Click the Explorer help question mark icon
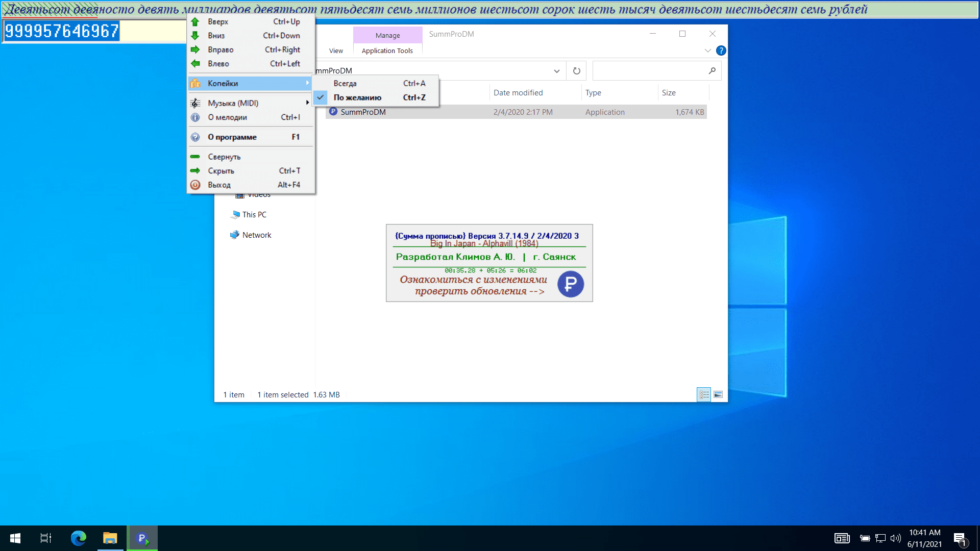Viewport: 980px width, 551px height. pyautogui.click(x=721, y=51)
